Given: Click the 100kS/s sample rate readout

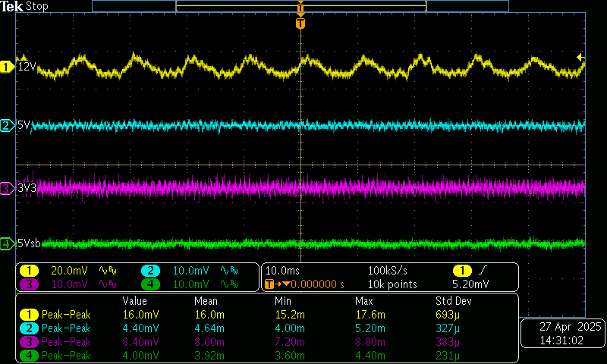Looking at the screenshot, I should (387, 271).
